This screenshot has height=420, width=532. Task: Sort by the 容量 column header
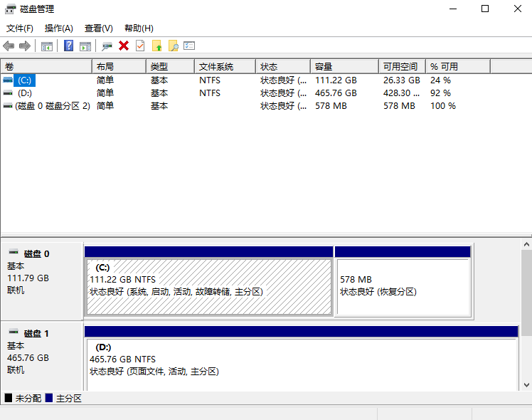324,66
